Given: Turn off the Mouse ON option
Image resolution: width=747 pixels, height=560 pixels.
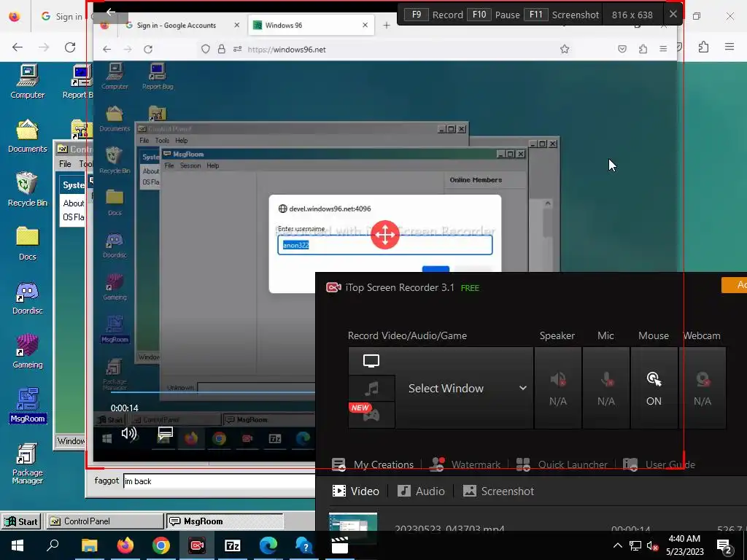Looking at the screenshot, I should click(x=654, y=388).
